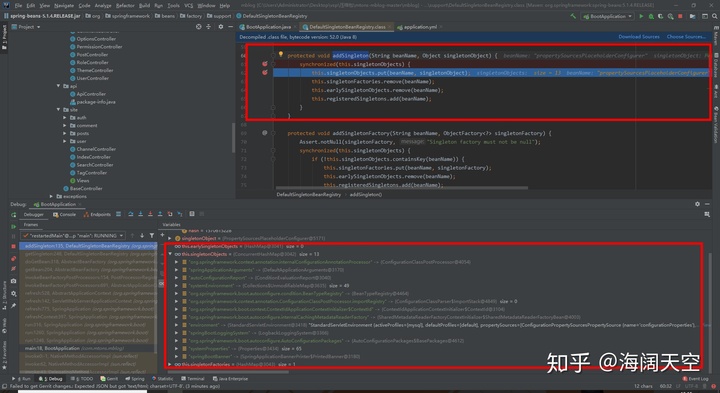Toggle collapse-all icon in Project header
The image size is (720, 393).
(208, 27)
